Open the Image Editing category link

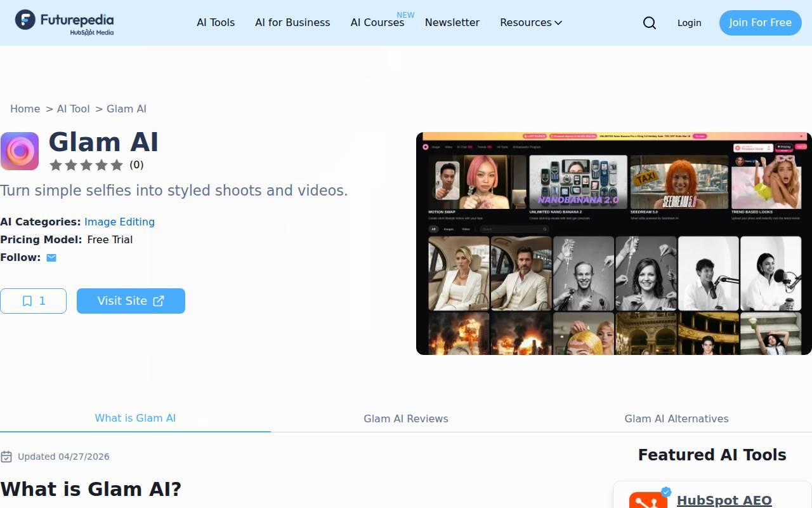point(119,222)
